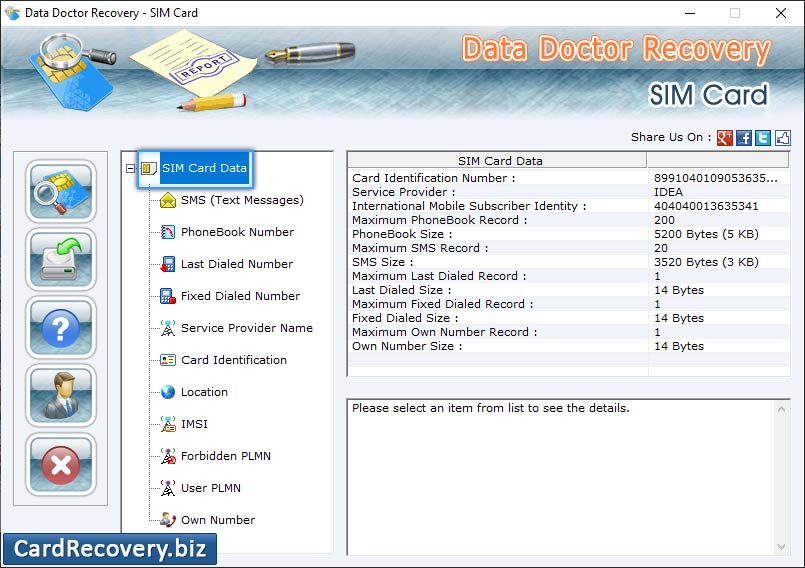This screenshot has height=568, width=805.
Task: Click the red X exit button
Action: [x=61, y=465]
